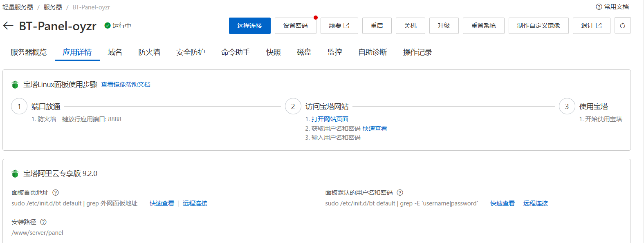
Task: Click the 打开网站页面 link
Action: 330,119
